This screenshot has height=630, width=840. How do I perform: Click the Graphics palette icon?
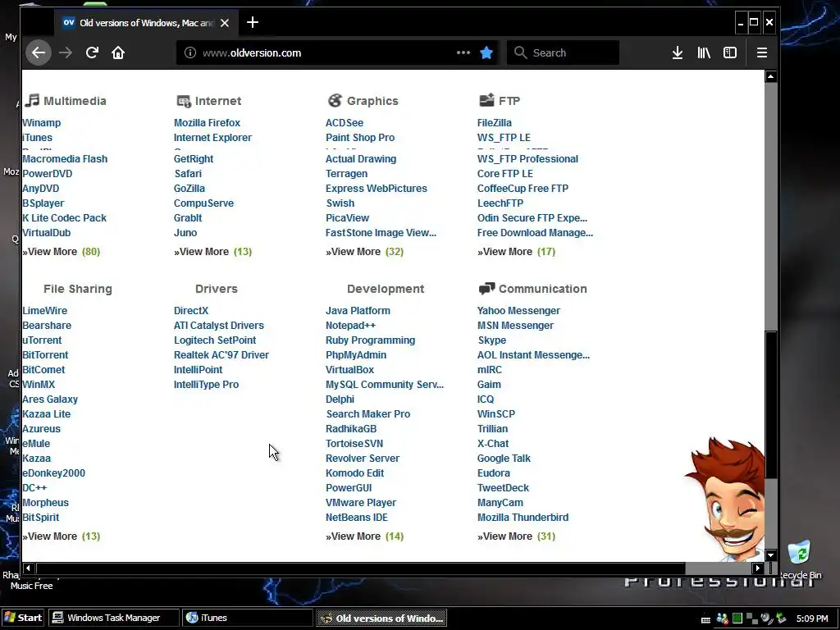coord(335,100)
